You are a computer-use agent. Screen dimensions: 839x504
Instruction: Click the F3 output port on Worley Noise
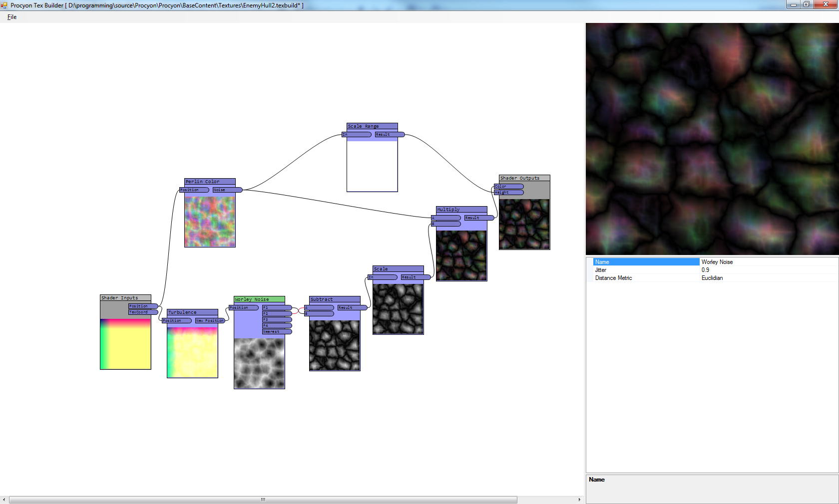point(277,319)
